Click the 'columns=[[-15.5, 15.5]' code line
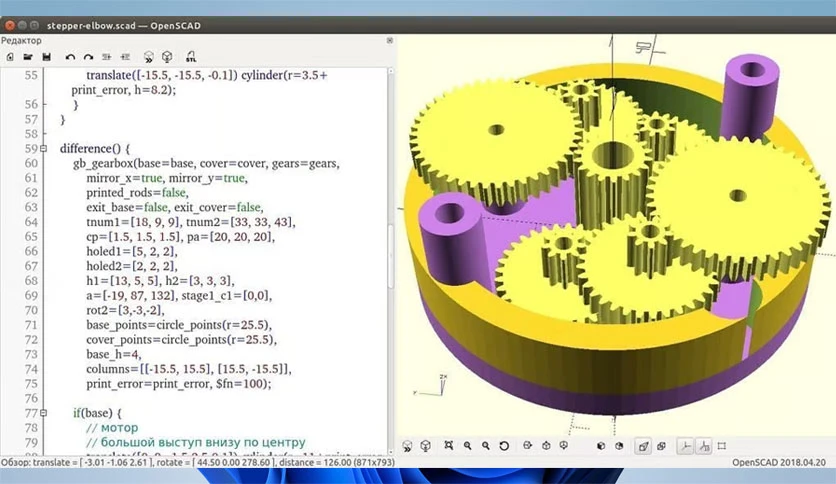Screen dimensions: 836x484 pos(189,369)
